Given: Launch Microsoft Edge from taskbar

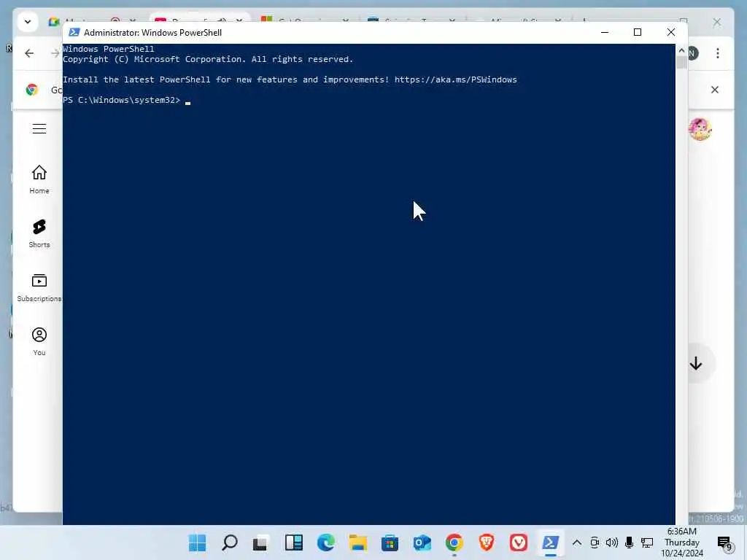Looking at the screenshot, I should pos(326,542).
